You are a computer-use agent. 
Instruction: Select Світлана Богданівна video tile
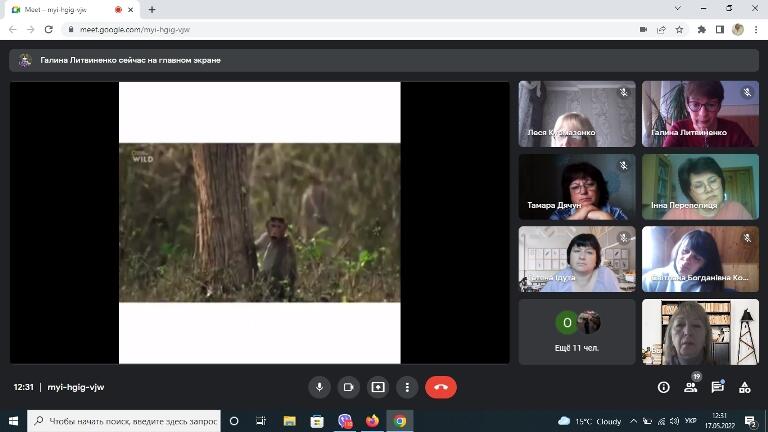(700, 259)
